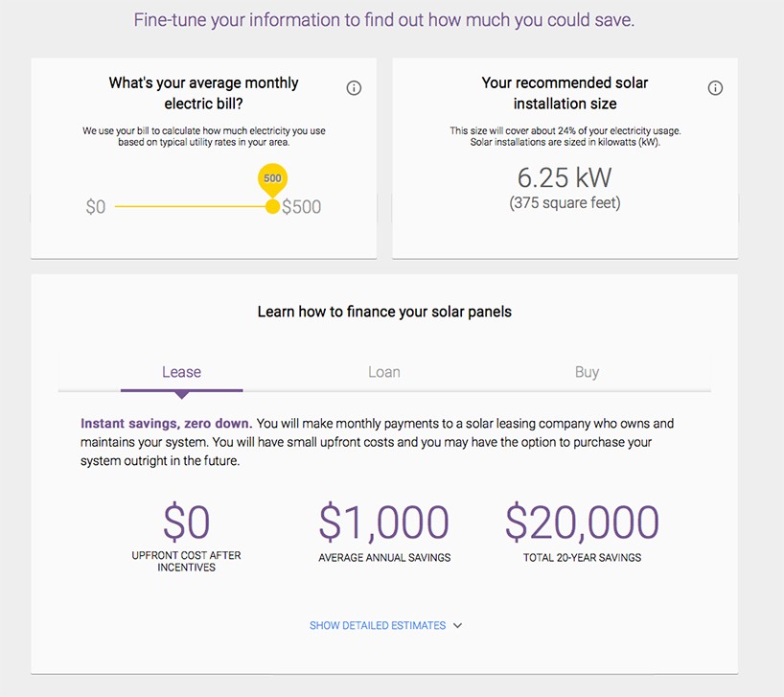Switch to the Buy financing tab
Viewport: 784px width, 697px height.
pyautogui.click(x=587, y=373)
